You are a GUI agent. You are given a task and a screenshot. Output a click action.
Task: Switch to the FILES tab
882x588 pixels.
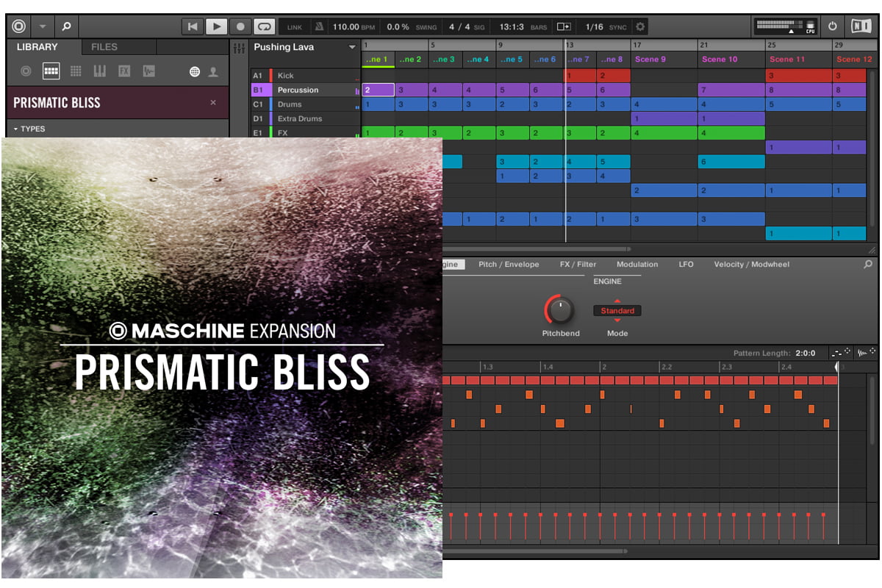(x=104, y=47)
